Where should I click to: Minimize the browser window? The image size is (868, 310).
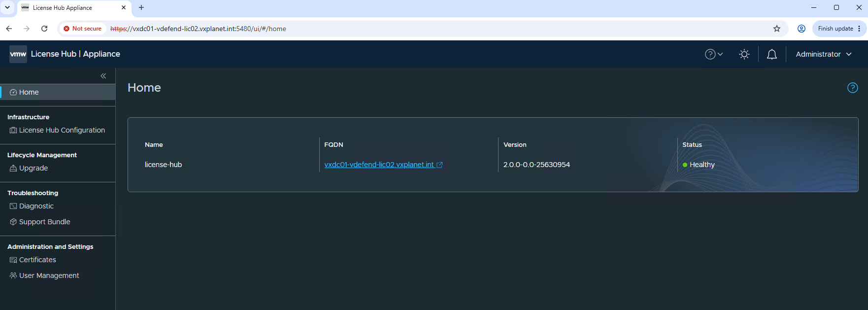click(814, 7)
